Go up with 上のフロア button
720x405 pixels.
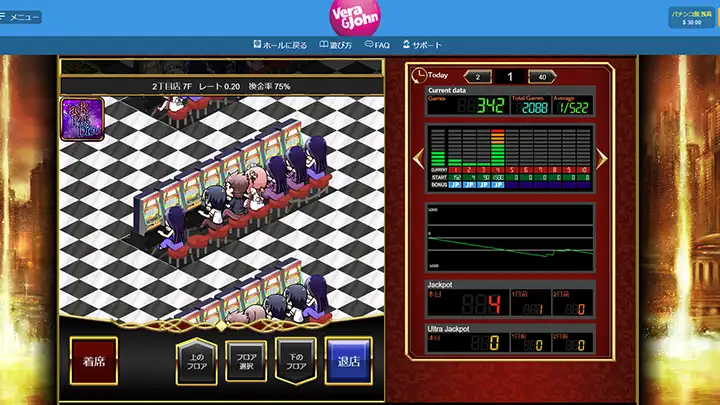[196, 361]
